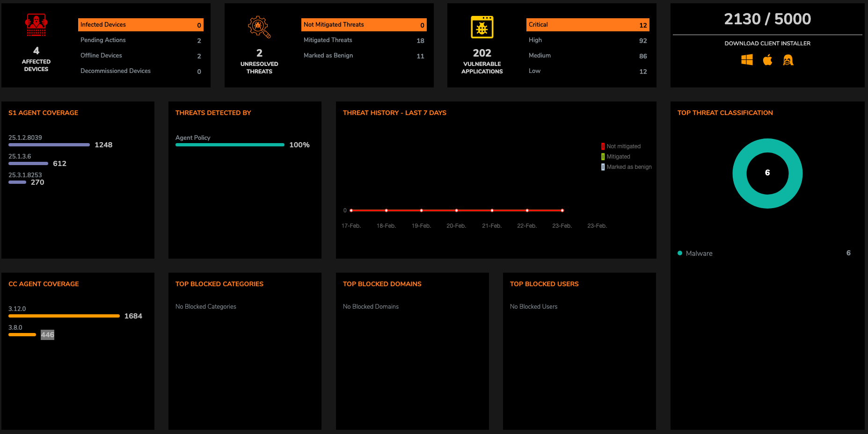The image size is (868, 434).
Task: Click the 25.1.2.8039 agent version bar
Action: tap(49, 145)
